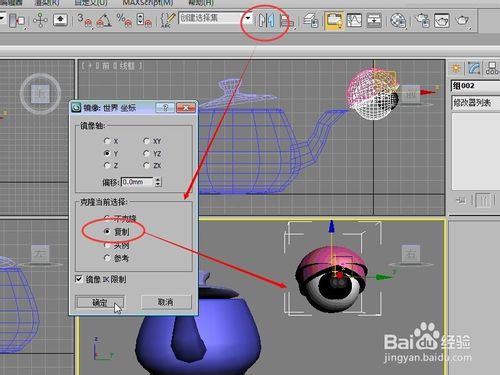The image size is (500, 375).
Task: Click the 确定 (OK) button
Action: pyautogui.click(x=100, y=302)
